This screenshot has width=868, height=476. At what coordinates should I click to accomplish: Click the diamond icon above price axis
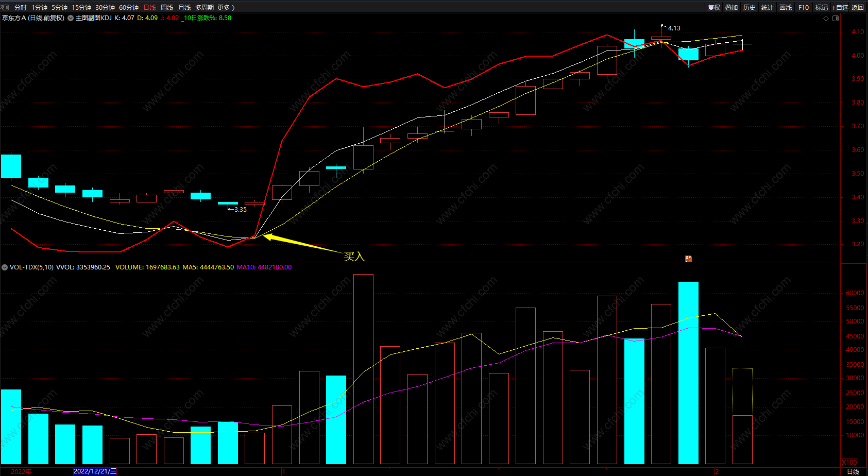coord(826,18)
